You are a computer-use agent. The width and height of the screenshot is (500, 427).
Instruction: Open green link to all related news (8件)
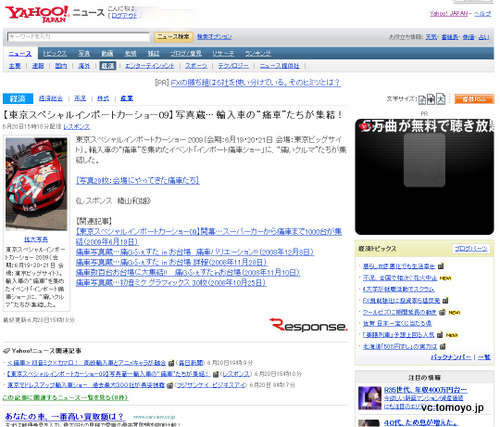coord(65,398)
